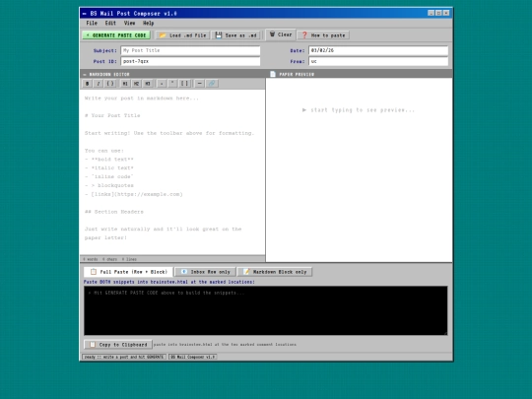Apply bold formatting with the B button
This screenshot has width=532, height=399.
88,84
